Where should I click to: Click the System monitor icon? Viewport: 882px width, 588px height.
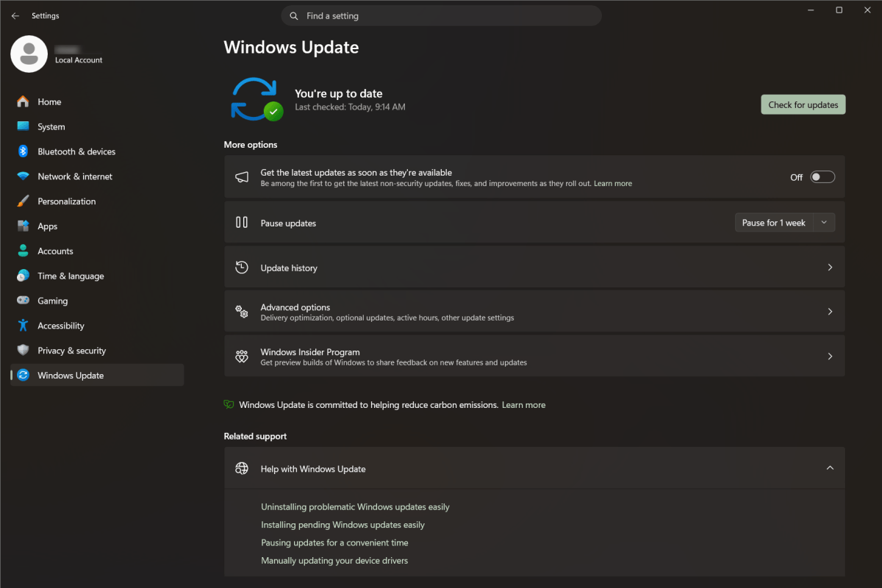23,126
